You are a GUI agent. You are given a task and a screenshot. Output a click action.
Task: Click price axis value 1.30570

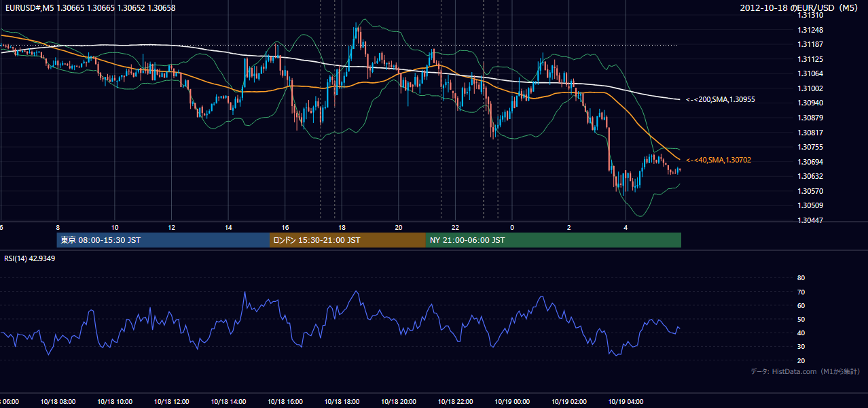click(810, 191)
